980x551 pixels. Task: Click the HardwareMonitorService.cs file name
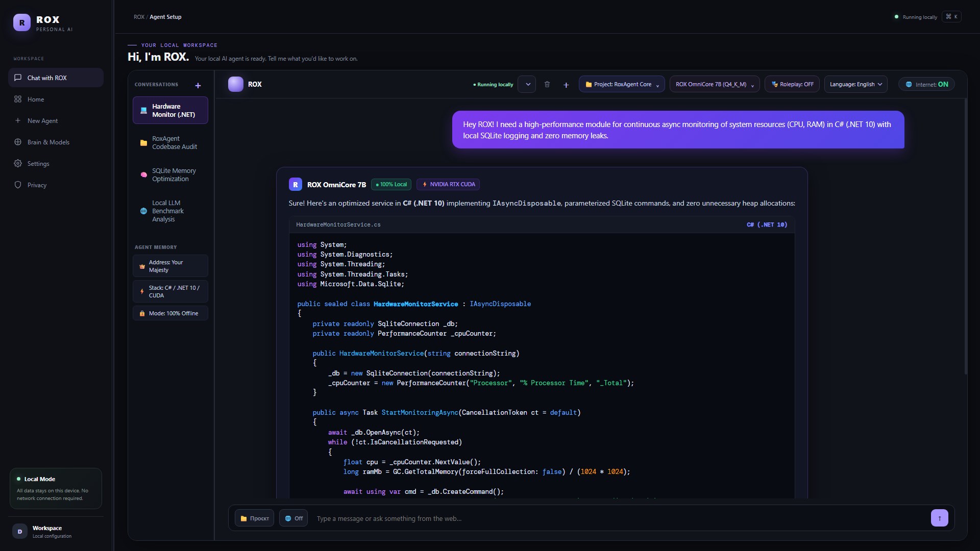338,225
